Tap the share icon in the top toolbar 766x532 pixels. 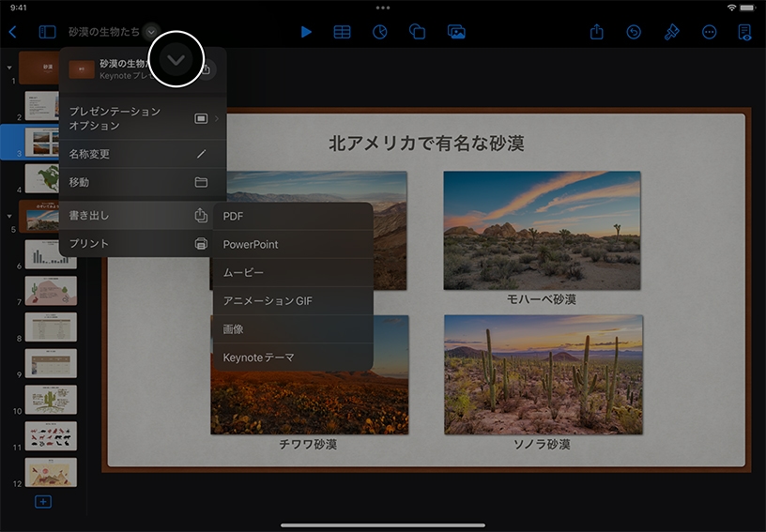coord(597,32)
